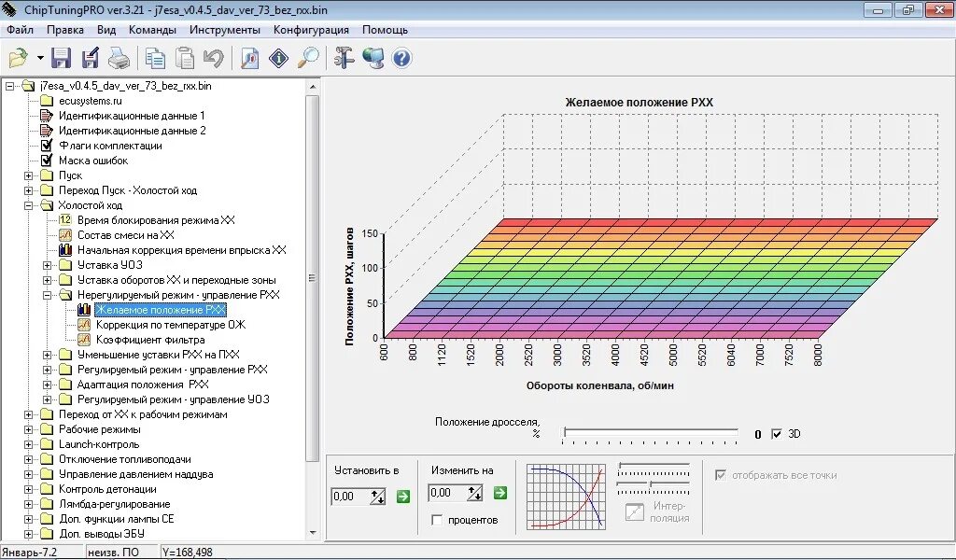
Task: Click the Положение дросселя slider handle
Action: click(x=565, y=432)
